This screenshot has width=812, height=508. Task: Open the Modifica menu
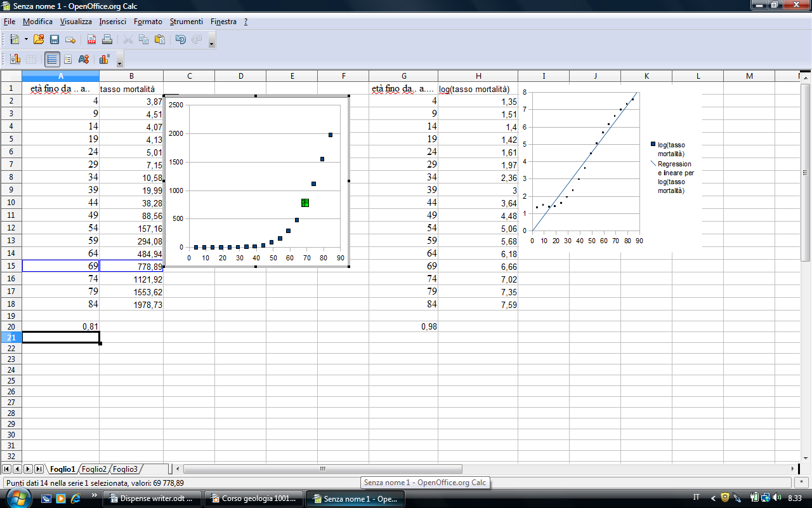(37, 22)
